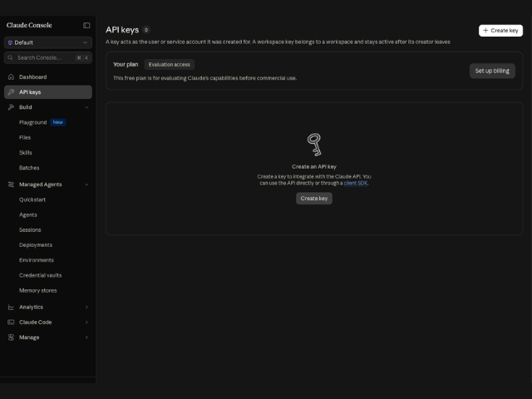The width and height of the screenshot is (532, 399).
Task: Select API keys in the sidebar
Action: tap(48, 92)
